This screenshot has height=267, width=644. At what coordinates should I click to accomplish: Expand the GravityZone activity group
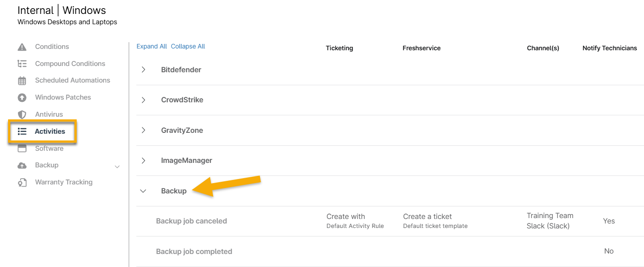(x=144, y=130)
